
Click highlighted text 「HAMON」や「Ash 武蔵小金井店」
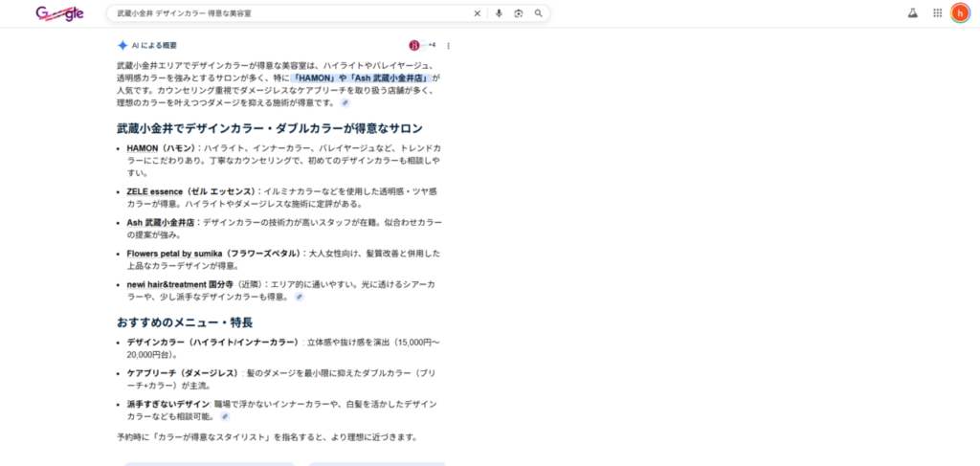coord(362,78)
